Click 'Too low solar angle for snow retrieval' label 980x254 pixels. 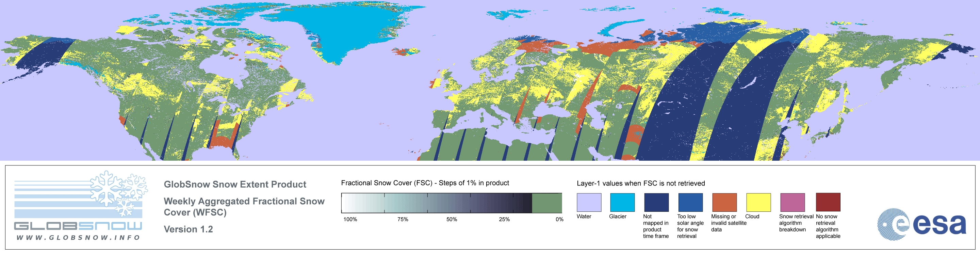690,226
